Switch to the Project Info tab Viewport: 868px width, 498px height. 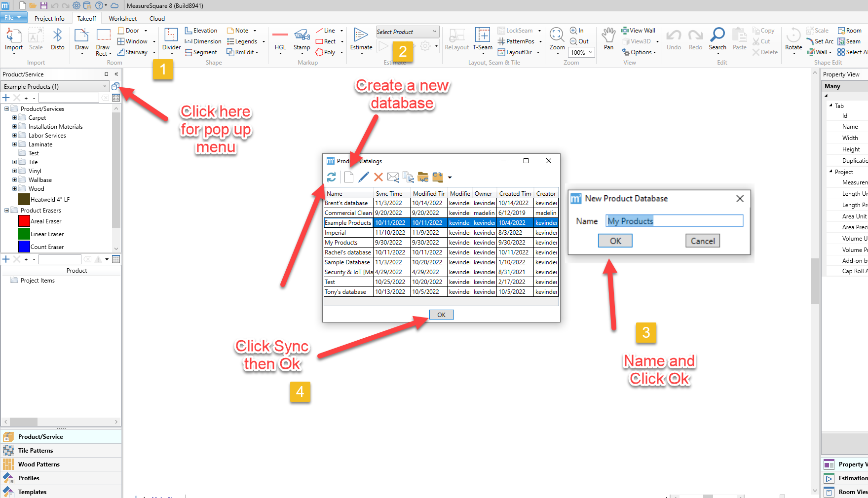click(49, 18)
